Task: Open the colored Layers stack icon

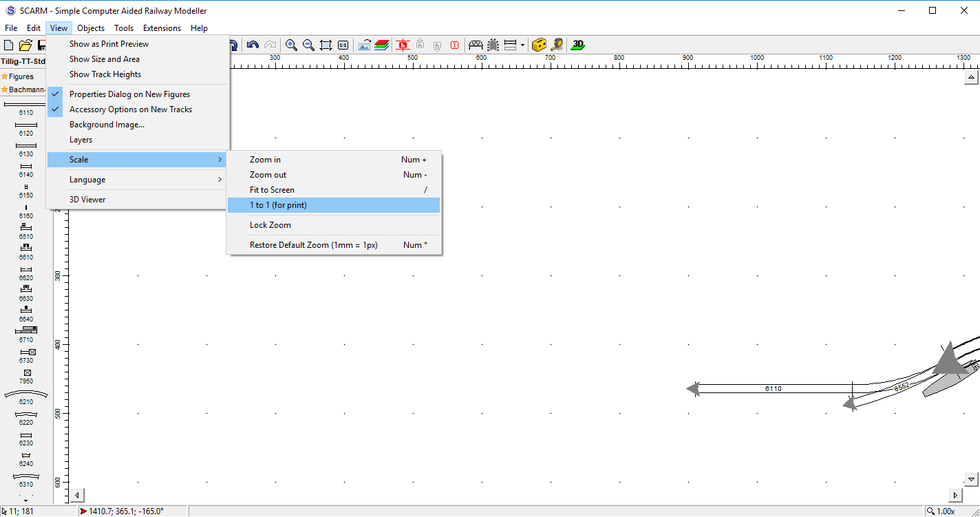Action: 381,45
